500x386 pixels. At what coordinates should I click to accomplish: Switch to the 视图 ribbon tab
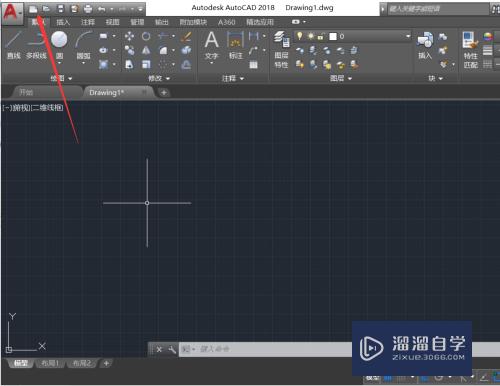(112, 22)
